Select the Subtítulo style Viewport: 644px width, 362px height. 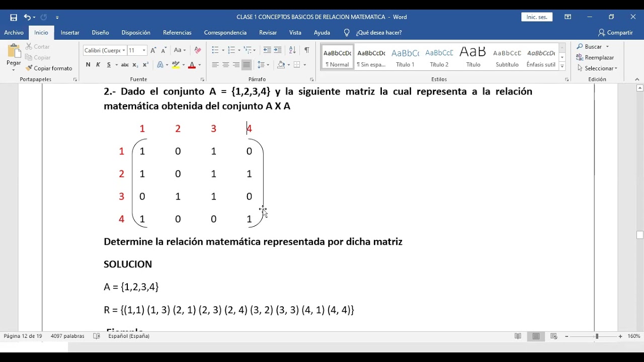507,57
